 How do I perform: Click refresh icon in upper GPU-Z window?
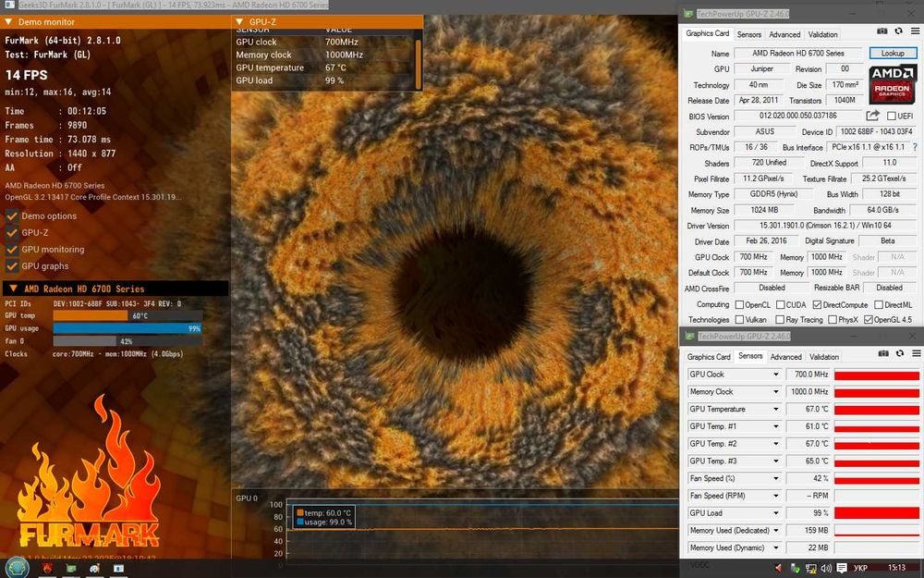pyautogui.click(x=898, y=31)
